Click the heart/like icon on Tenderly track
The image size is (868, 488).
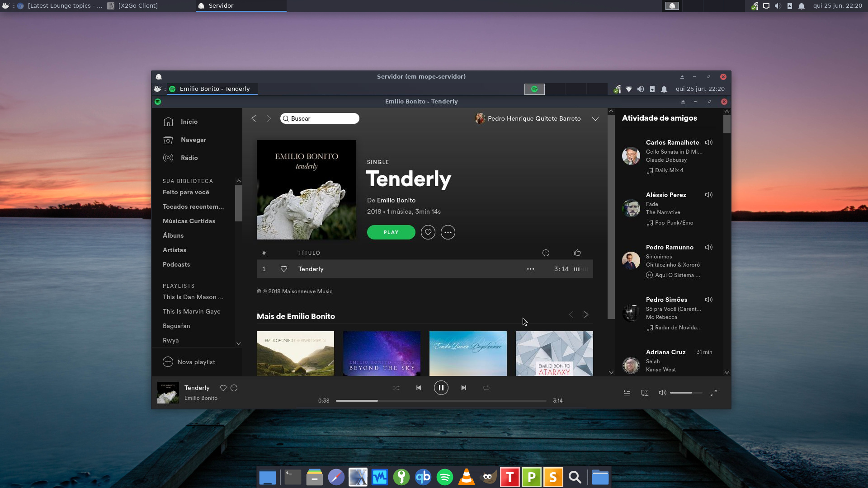[x=284, y=269]
